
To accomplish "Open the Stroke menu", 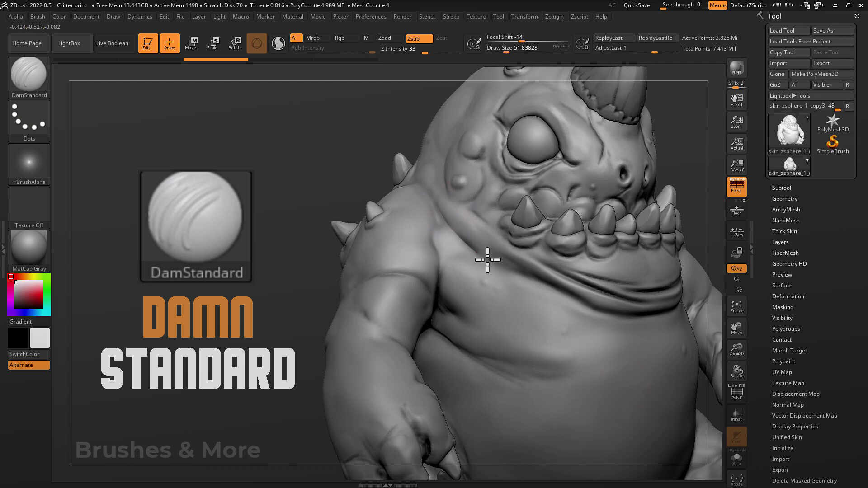I will point(451,17).
